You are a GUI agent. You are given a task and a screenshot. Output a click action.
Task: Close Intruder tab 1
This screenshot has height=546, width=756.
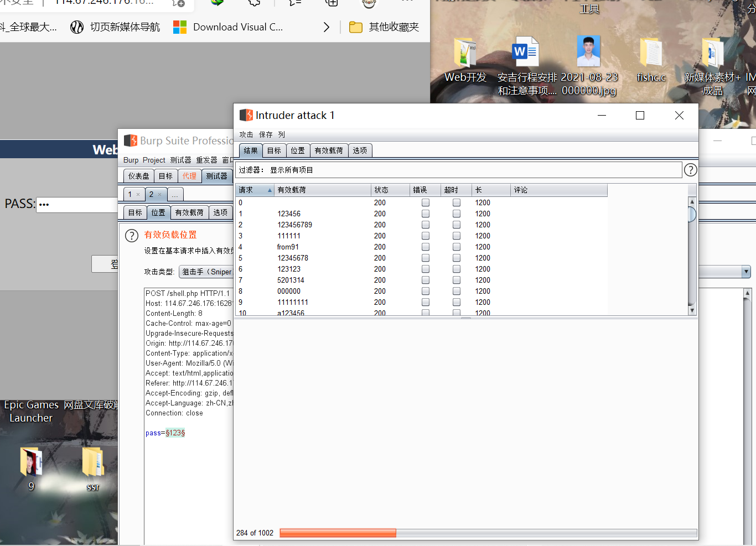[x=138, y=194]
